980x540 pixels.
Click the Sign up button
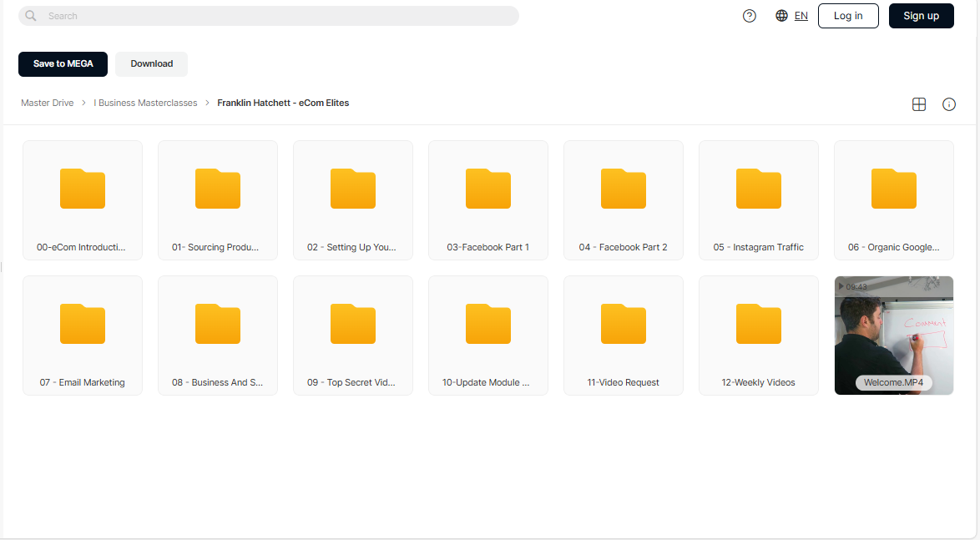click(x=922, y=16)
